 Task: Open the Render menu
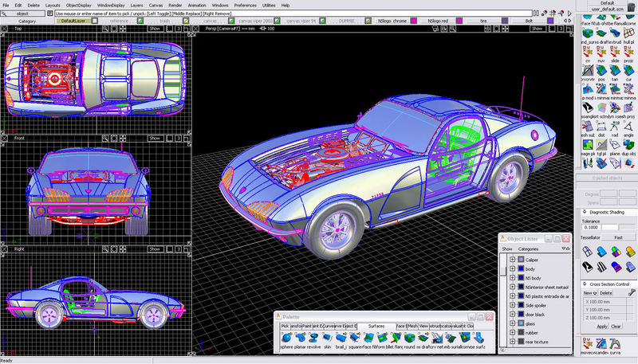(175, 6)
